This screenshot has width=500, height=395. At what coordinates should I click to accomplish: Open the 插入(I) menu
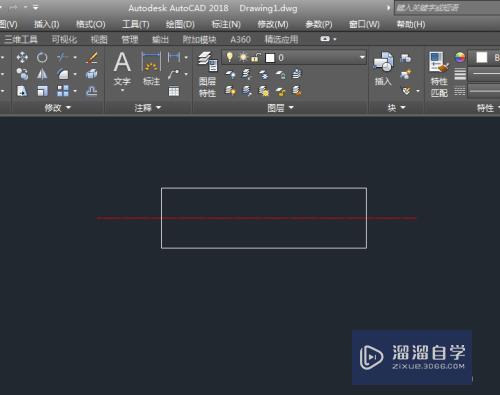(46, 24)
